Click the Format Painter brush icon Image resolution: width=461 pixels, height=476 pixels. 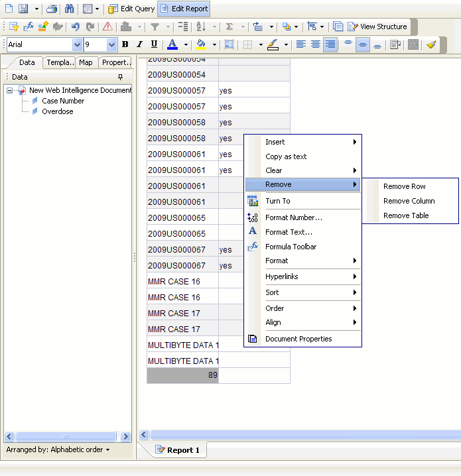click(x=432, y=44)
